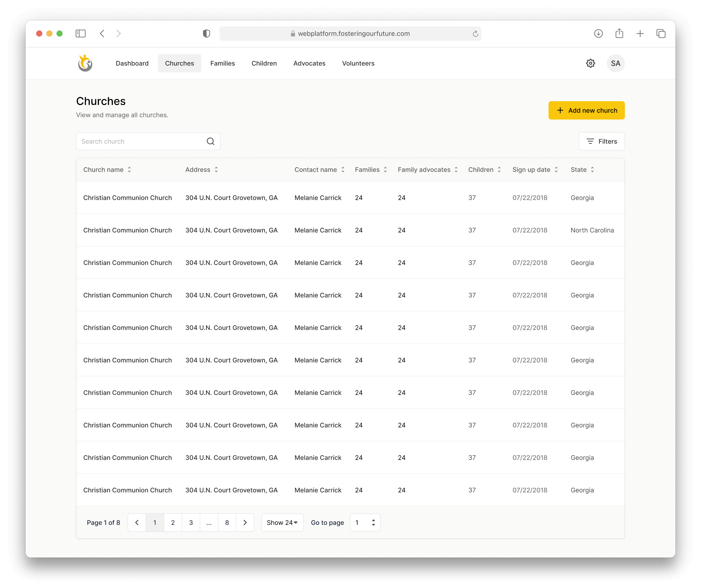Open the Filters panel
Screen dimensions: 701x588
(601, 142)
